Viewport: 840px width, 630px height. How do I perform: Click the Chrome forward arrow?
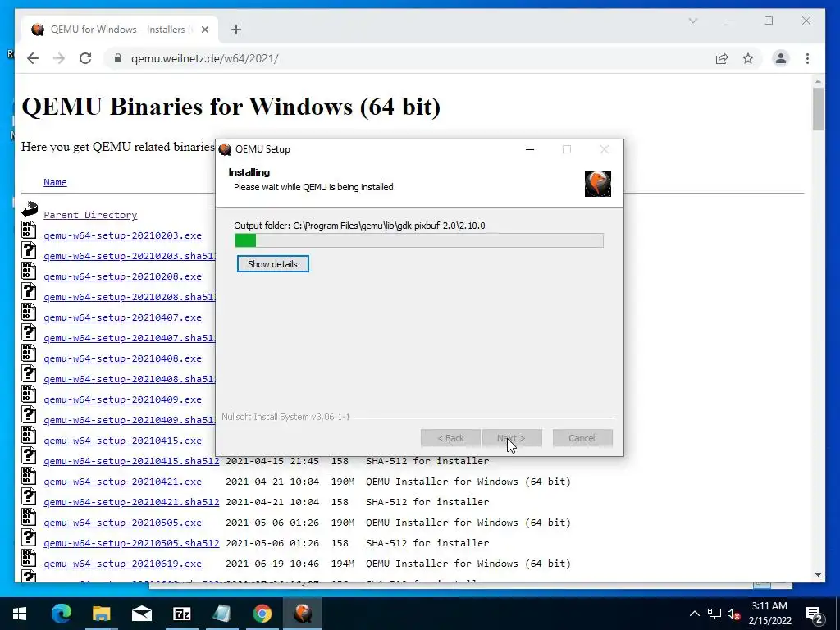(59, 58)
